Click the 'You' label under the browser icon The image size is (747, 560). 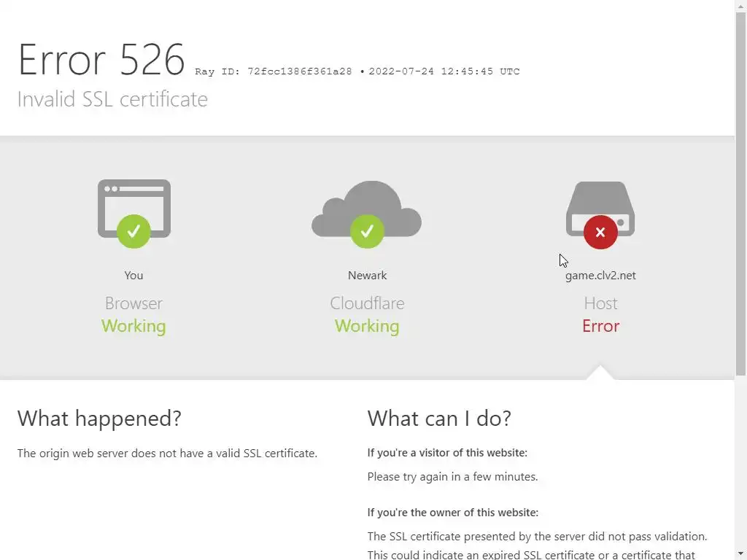click(x=134, y=275)
